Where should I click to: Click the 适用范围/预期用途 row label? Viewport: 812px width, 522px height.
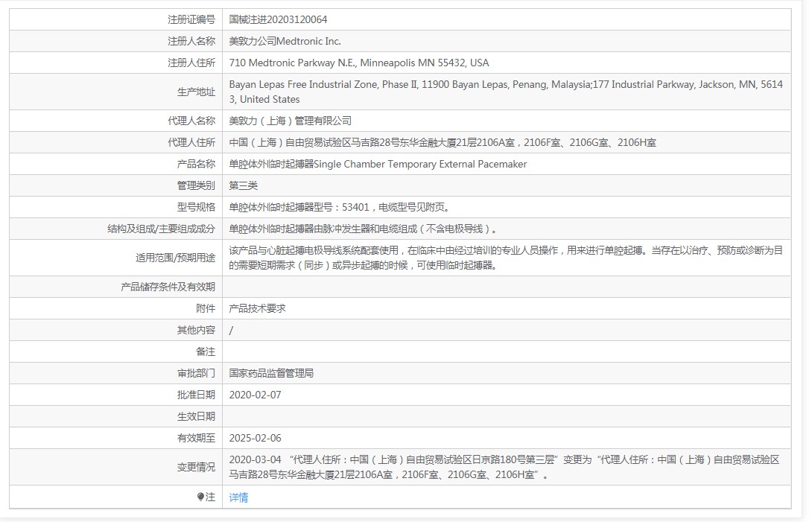click(175, 258)
